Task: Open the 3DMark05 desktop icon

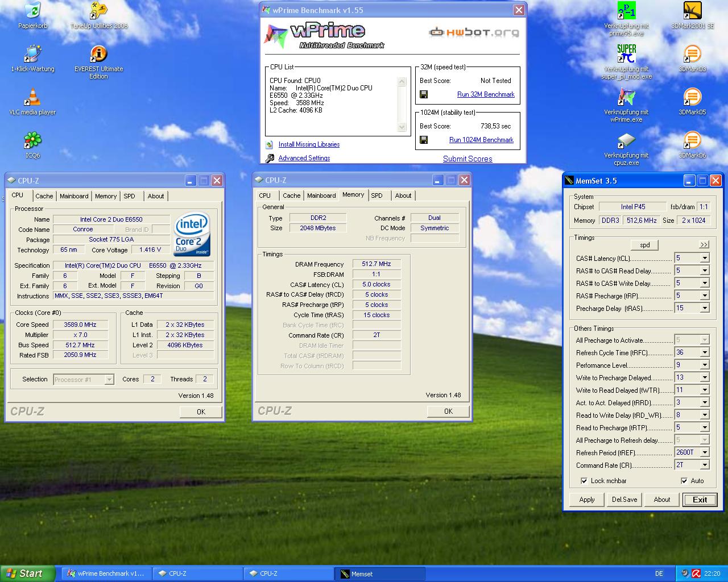Action: tap(692, 97)
